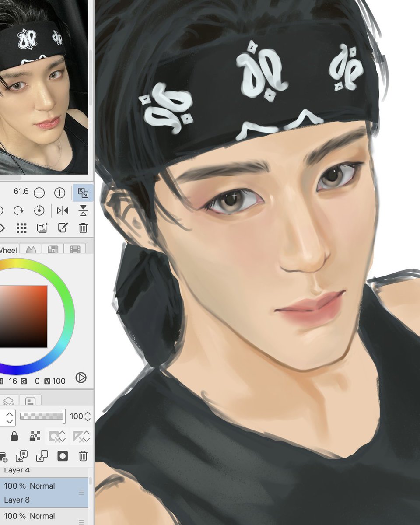The image size is (420, 525).
Task: Click the saturation value 0
Action: [37, 381]
